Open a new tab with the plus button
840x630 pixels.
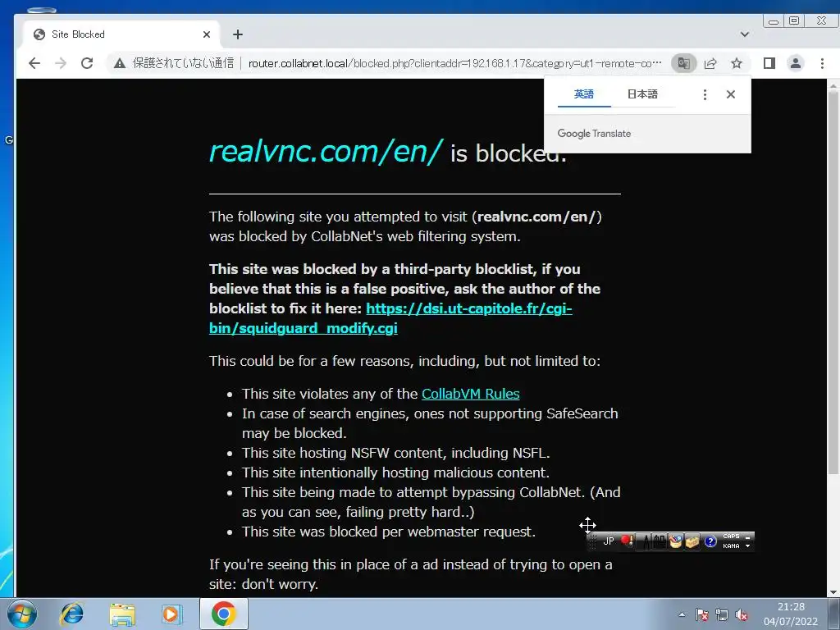tap(238, 34)
